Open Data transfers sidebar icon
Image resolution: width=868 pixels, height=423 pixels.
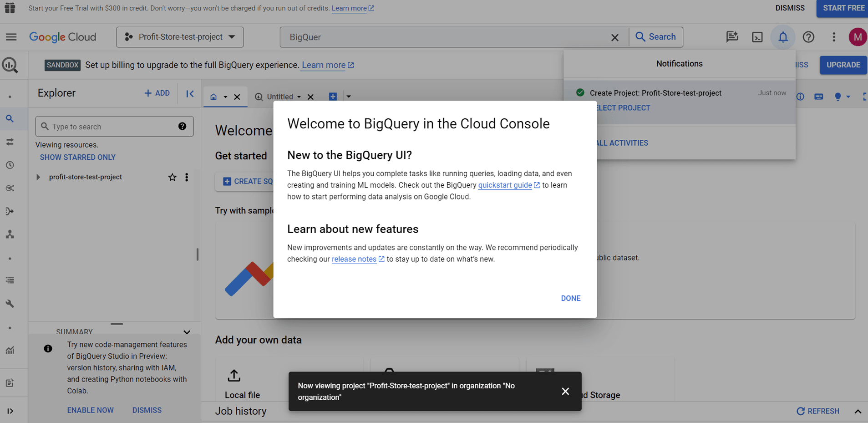pos(10,142)
